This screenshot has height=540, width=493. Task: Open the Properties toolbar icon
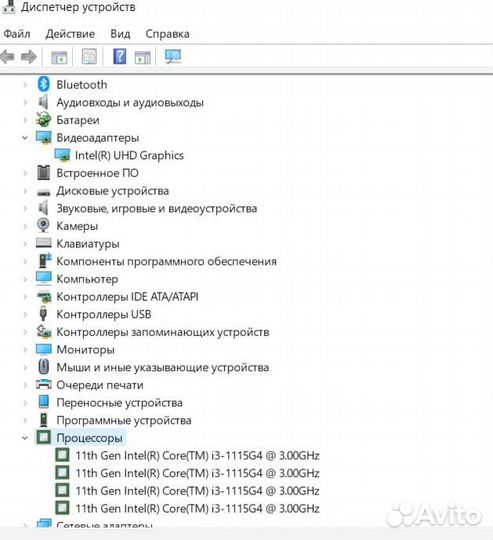[x=89, y=56]
